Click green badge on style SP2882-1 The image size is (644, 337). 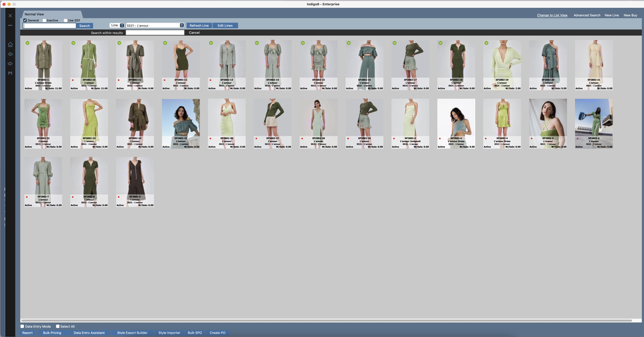coord(28,43)
